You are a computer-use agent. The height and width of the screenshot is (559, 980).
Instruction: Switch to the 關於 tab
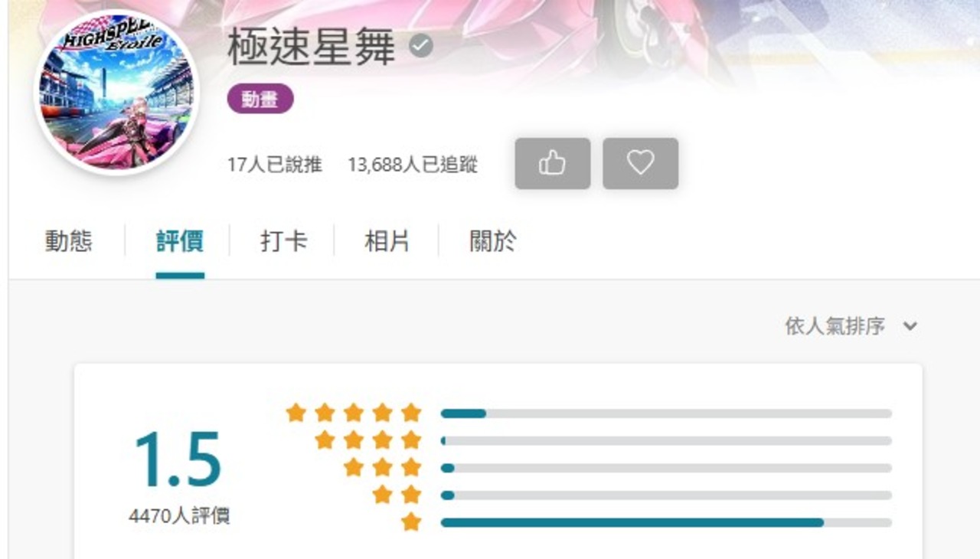(x=492, y=242)
